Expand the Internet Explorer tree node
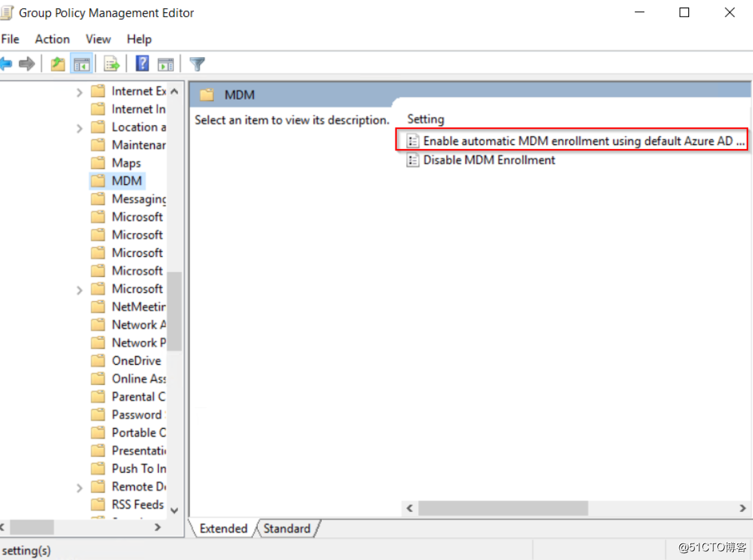The width and height of the screenshot is (753, 560). point(79,91)
